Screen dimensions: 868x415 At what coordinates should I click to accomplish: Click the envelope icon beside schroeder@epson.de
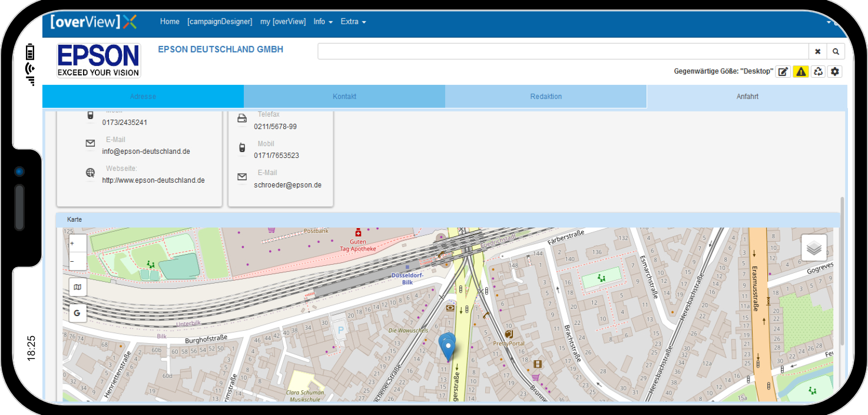(242, 177)
